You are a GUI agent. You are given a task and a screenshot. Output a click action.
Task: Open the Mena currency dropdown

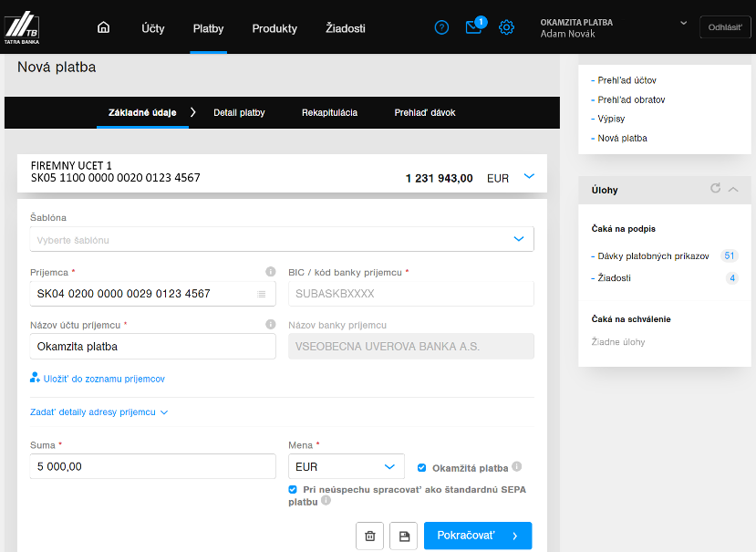347,466
